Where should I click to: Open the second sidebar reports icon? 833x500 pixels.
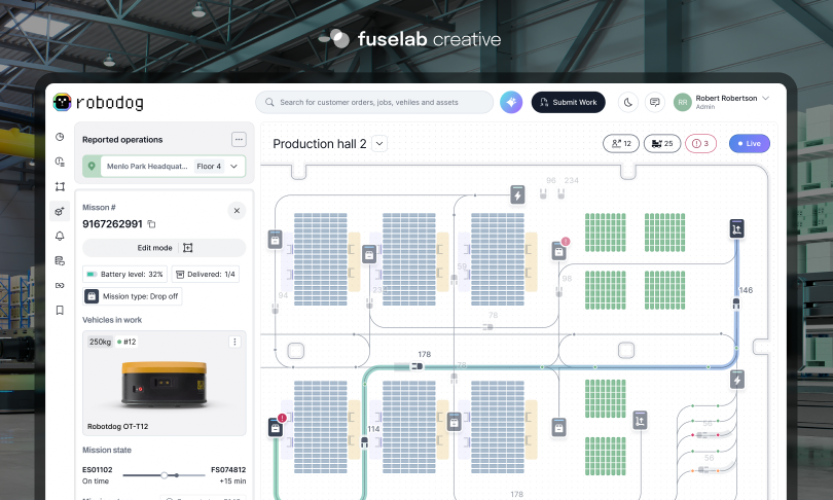[60, 162]
